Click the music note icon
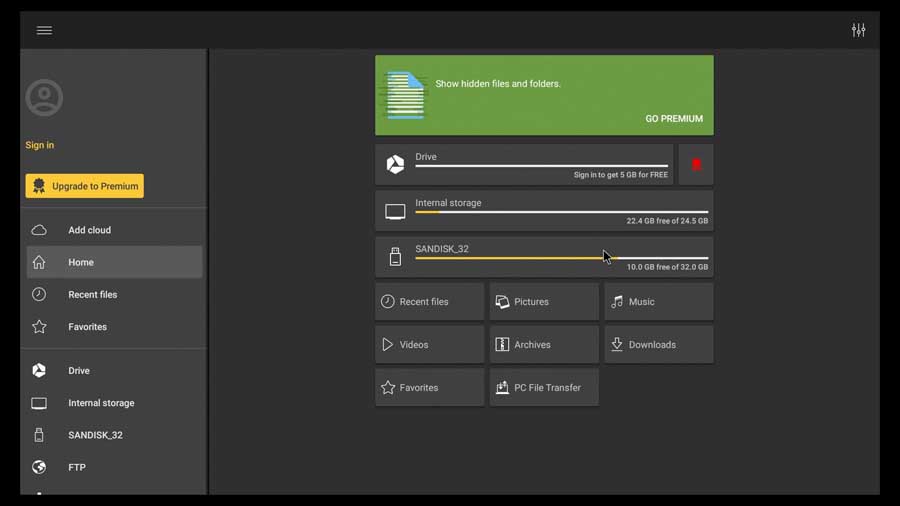 tap(617, 302)
